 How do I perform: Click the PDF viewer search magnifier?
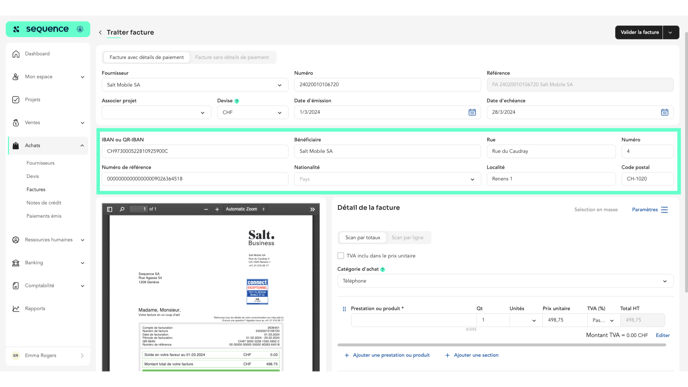point(122,209)
